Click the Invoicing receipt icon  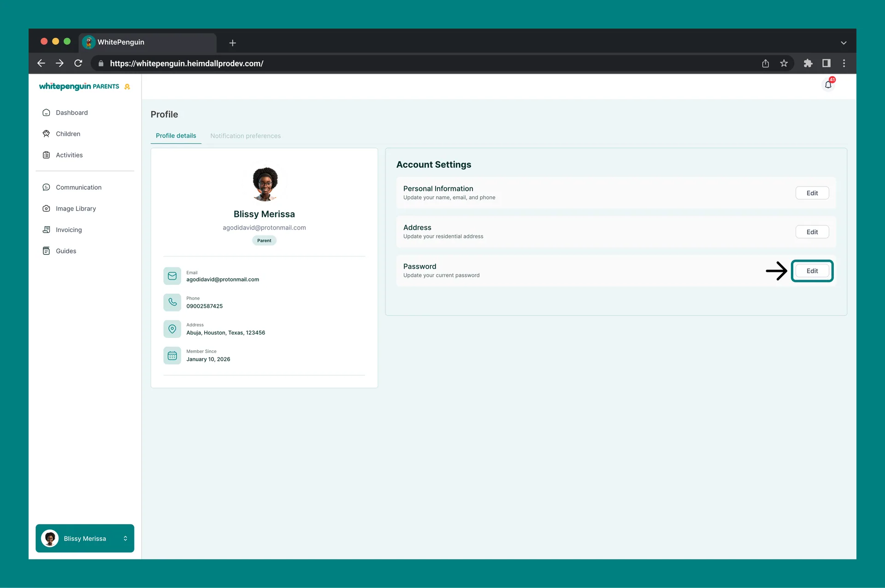pos(46,229)
